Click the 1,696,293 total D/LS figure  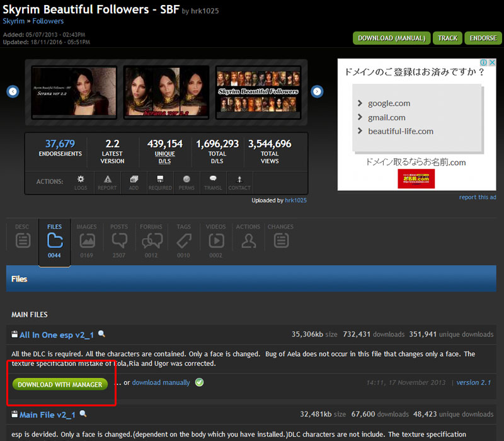click(217, 144)
